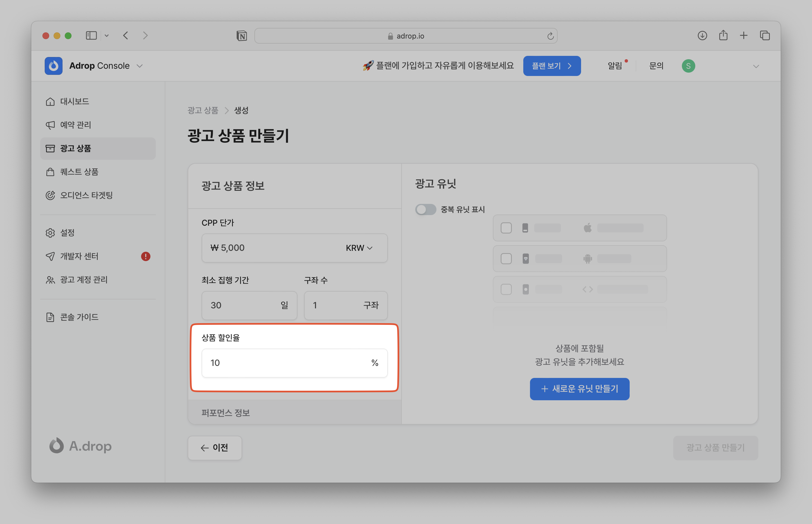
Task: Click the Safari downloads icon
Action: 702,35
